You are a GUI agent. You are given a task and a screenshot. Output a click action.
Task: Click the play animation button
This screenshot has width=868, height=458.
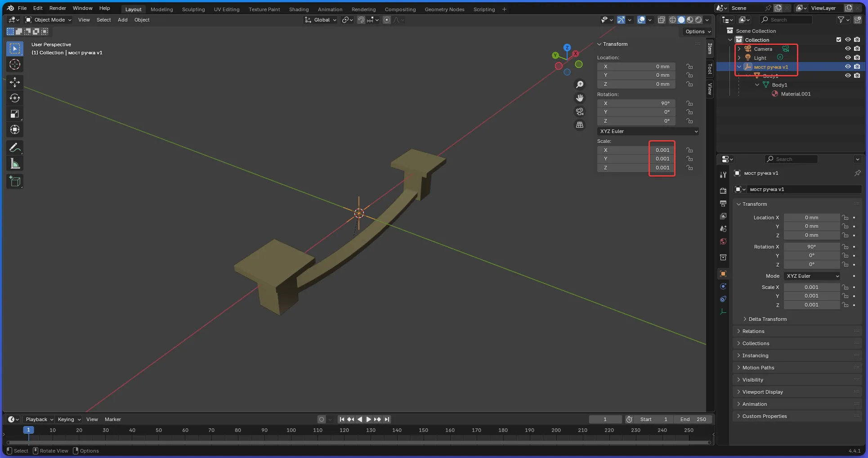coord(368,419)
